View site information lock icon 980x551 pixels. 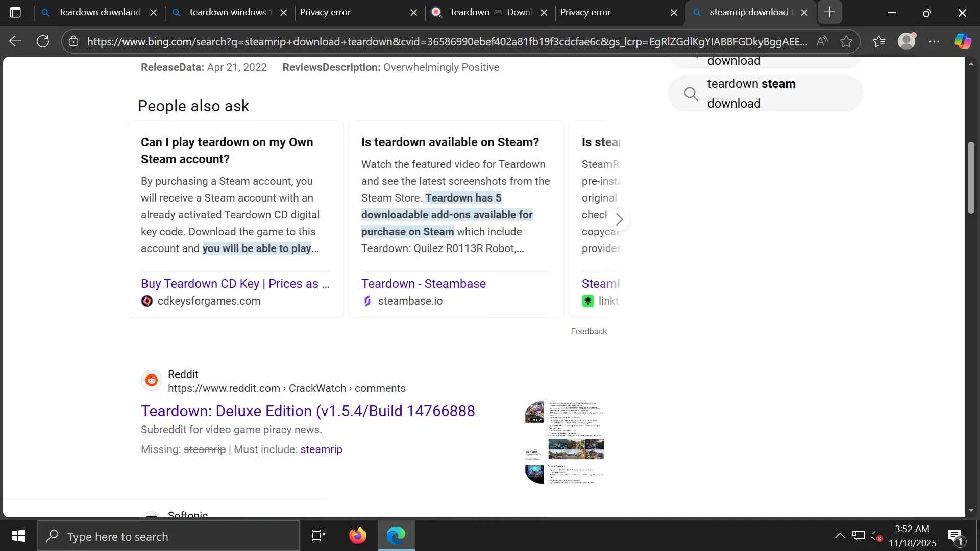coord(73,41)
